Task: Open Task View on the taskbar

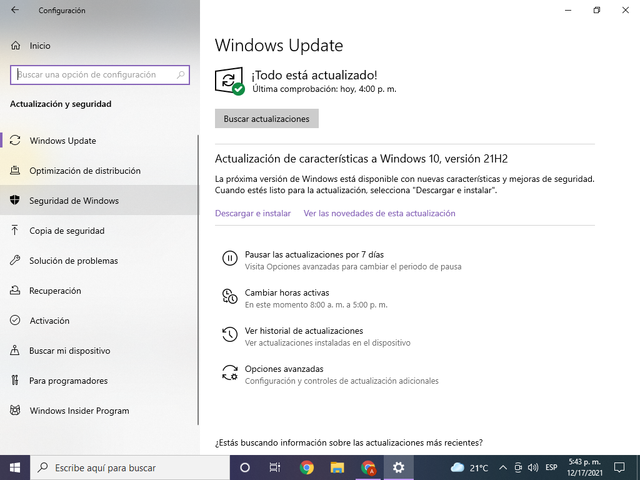Action: tap(275, 468)
